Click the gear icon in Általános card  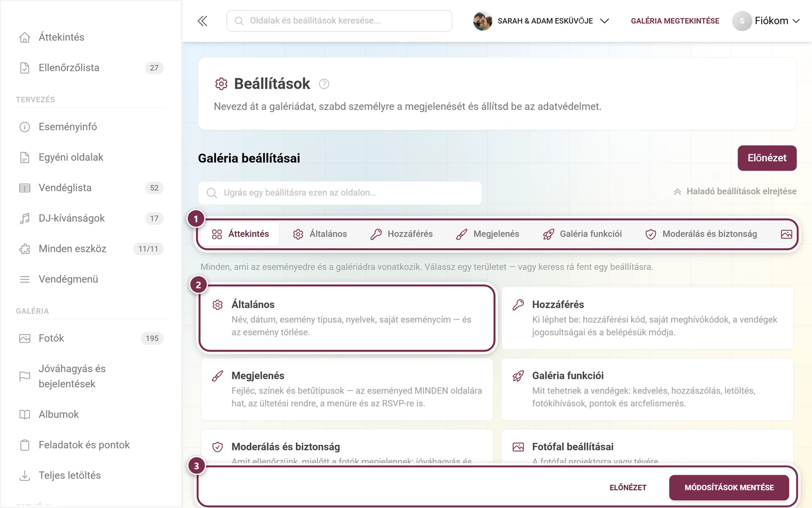click(x=218, y=305)
